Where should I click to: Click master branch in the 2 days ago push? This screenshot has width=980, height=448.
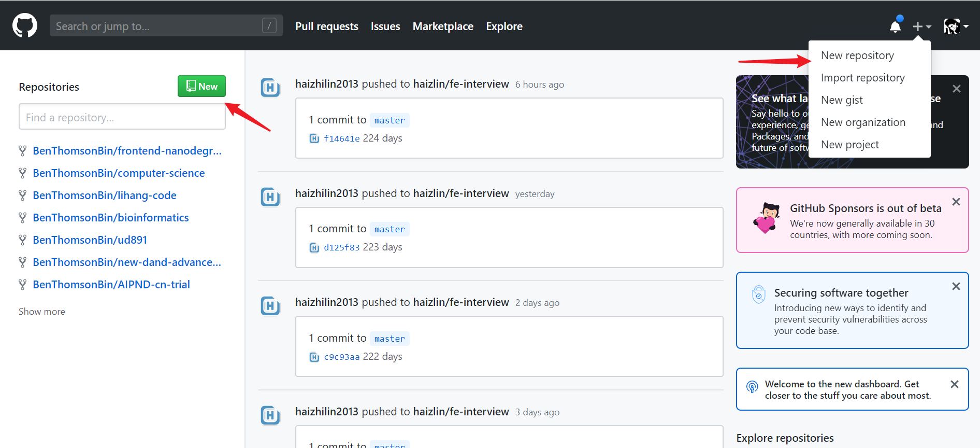[390, 339]
